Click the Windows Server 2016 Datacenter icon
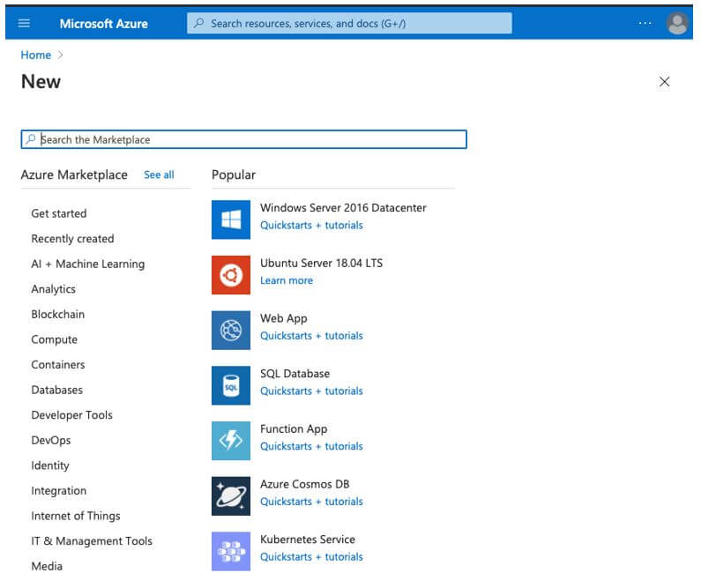 (231, 220)
